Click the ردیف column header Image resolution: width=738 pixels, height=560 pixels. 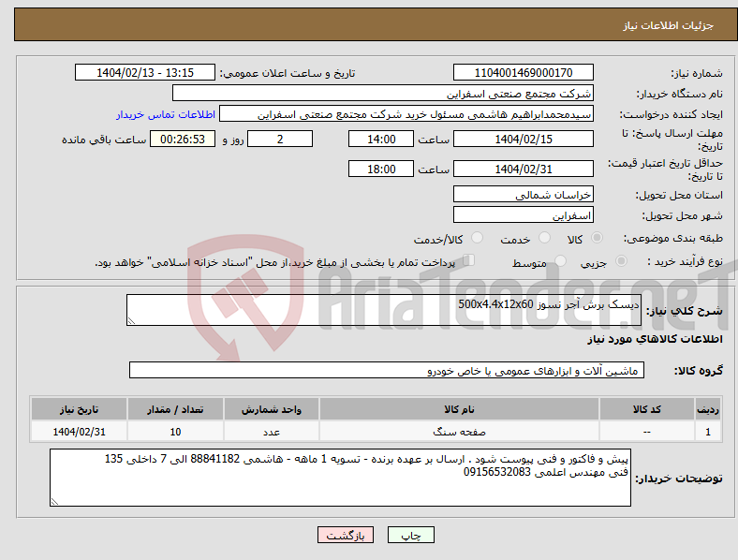coord(708,409)
